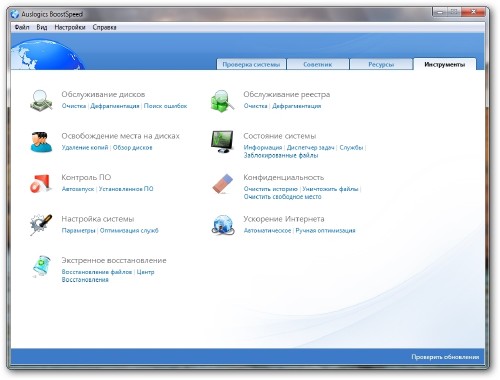Open the Восстановление файлов link
The width and height of the screenshot is (500, 380).
[97, 272]
